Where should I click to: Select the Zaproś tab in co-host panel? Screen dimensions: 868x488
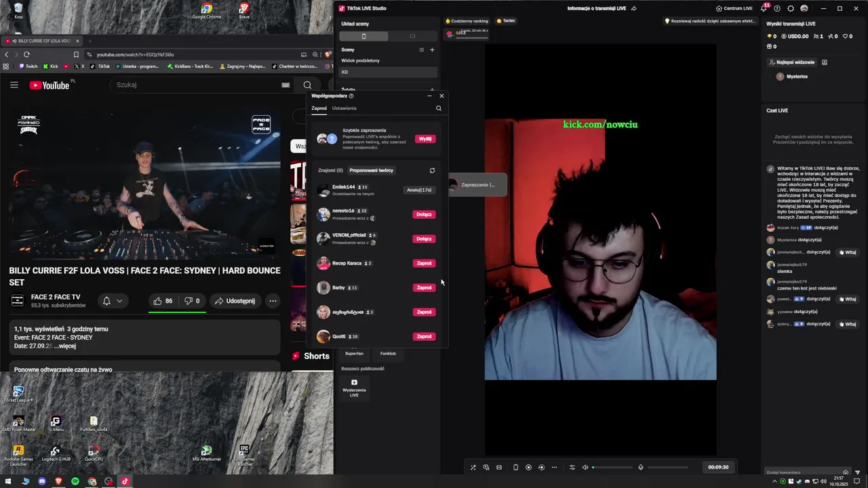click(x=319, y=108)
